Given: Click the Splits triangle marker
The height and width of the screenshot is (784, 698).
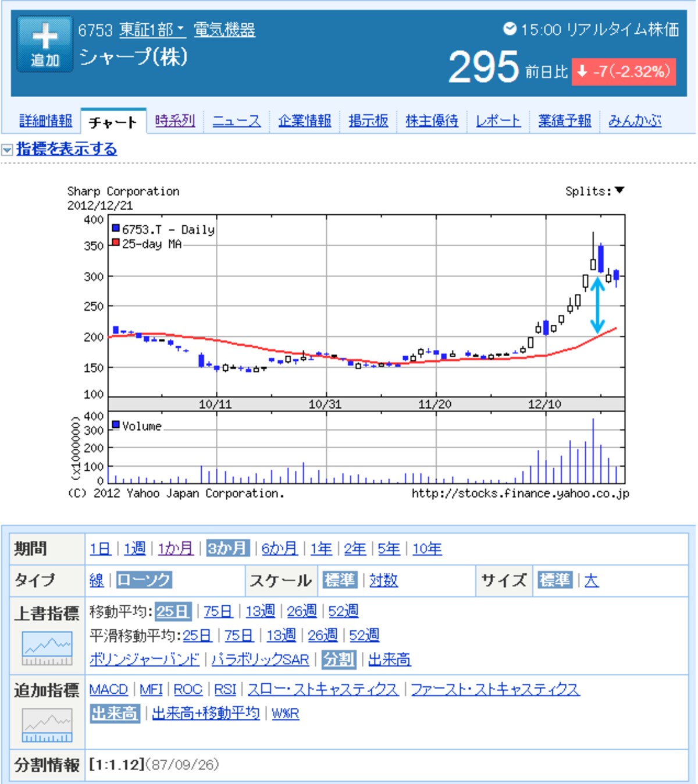Looking at the screenshot, I should click(619, 190).
